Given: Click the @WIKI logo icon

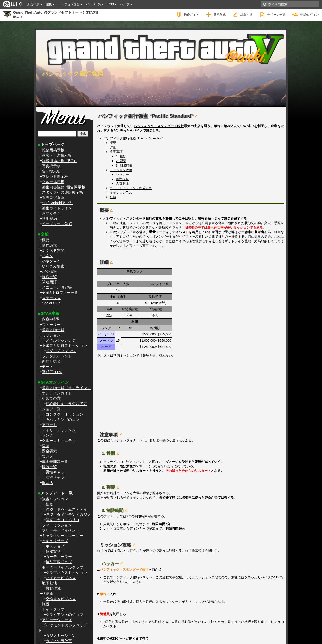Looking at the screenshot, I should click(13, 4).
